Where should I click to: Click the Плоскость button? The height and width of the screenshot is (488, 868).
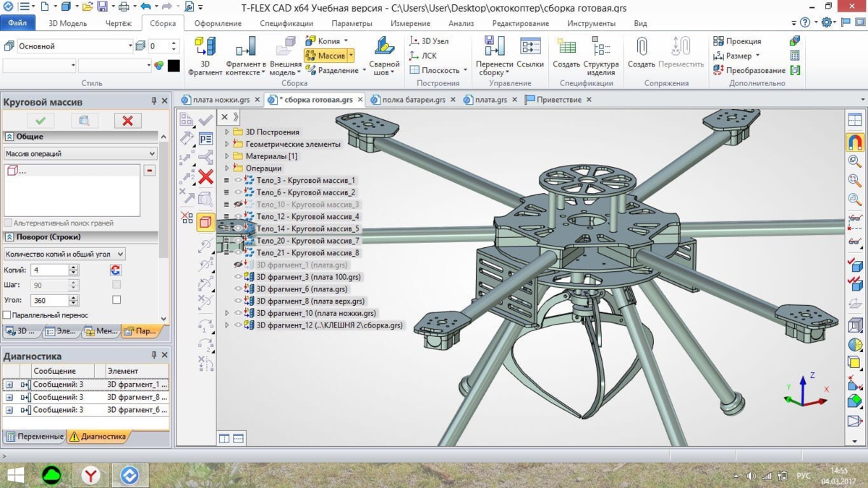(x=438, y=70)
